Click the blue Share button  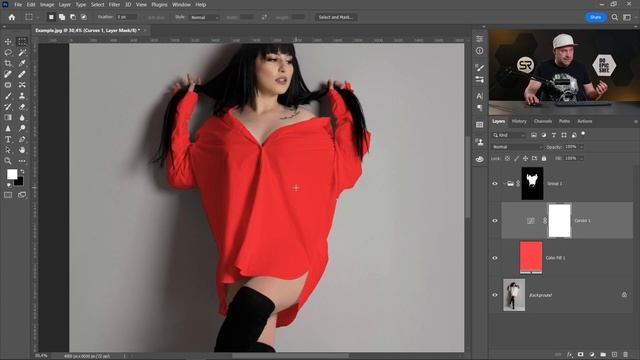point(596,17)
